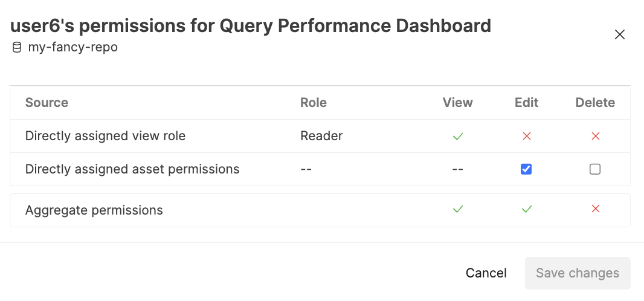Image resolution: width=644 pixels, height=301 pixels.
Task: Click the View column header
Action: click(x=458, y=103)
